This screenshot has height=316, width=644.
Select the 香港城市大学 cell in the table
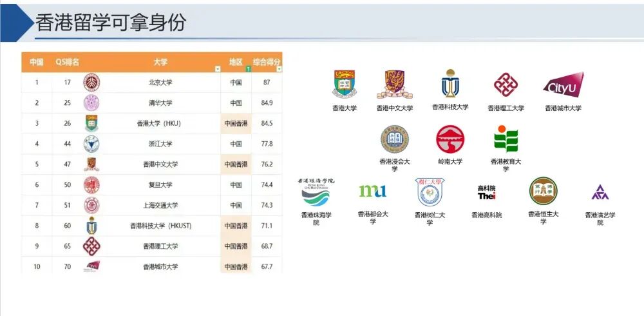click(x=160, y=266)
